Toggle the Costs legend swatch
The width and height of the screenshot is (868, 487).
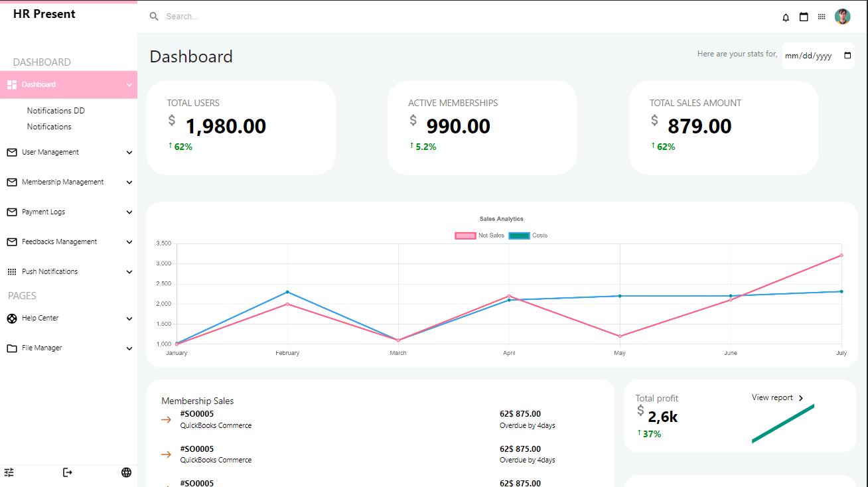(519, 236)
